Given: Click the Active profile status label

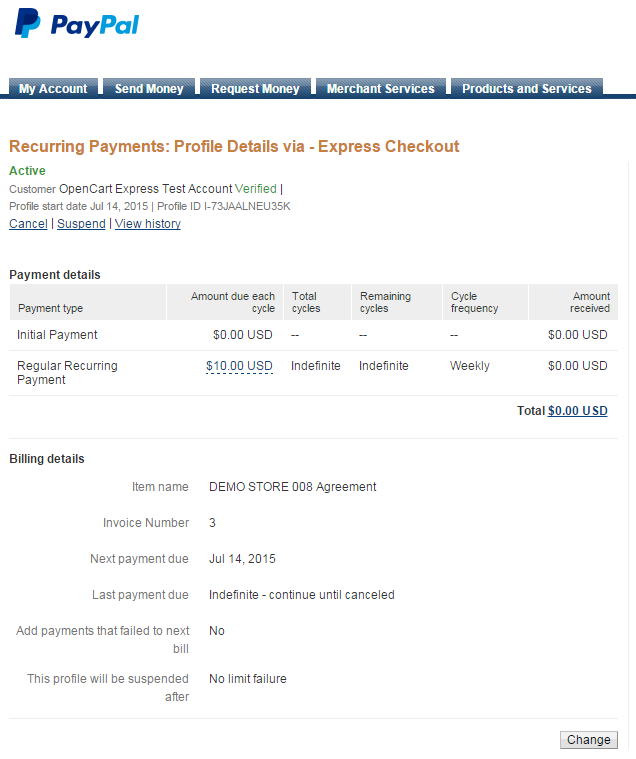Looking at the screenshot, I should point(27,171).
